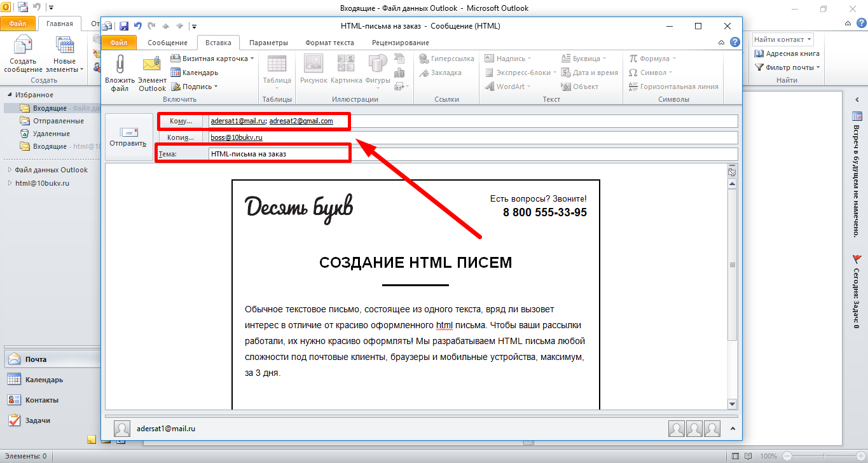Click the Hyperlink (Гиперссылка) button
This screenshot has height=463, width=868.
click(446, 59)
